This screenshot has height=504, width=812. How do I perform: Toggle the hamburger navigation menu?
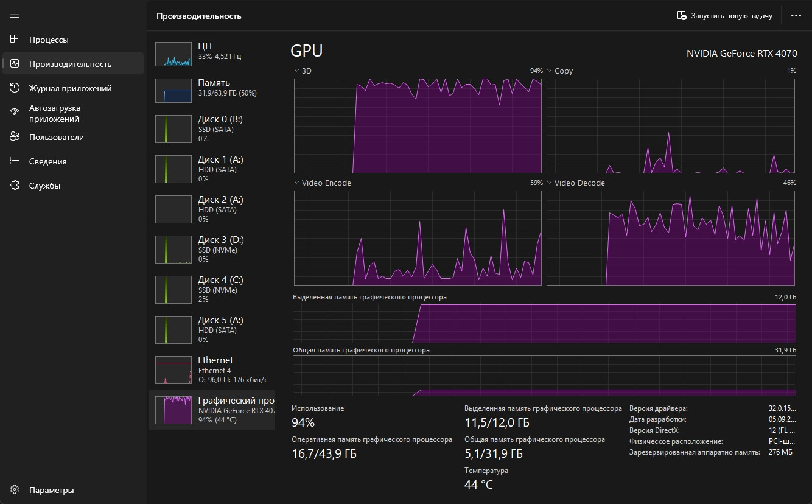(x=15, y=15)
